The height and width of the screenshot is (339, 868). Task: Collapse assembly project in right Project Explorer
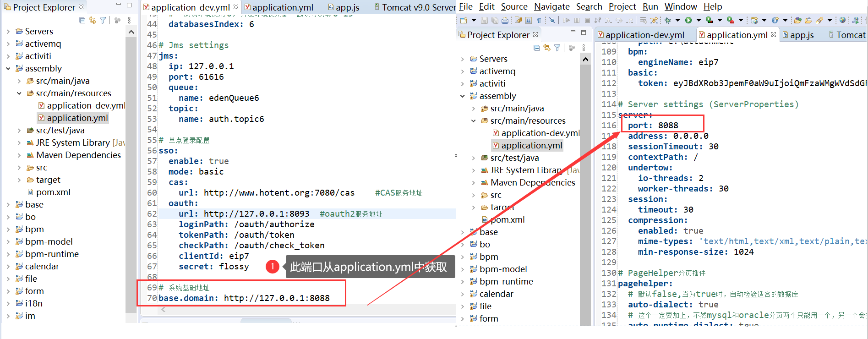(x=463, y=96)
